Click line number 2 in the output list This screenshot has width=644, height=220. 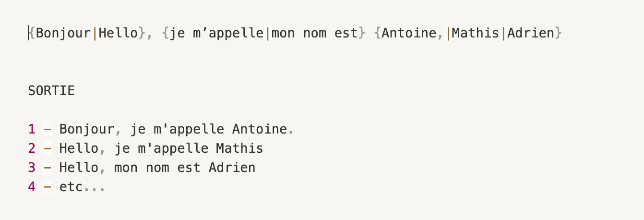[x=32, y=148]
